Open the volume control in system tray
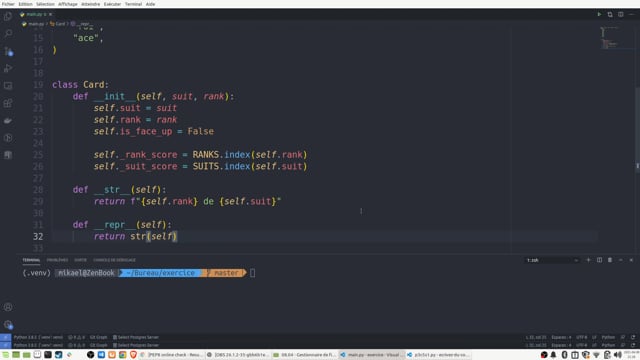The height and width of the screenshot is (360, 640). click(x=618, y=355)
